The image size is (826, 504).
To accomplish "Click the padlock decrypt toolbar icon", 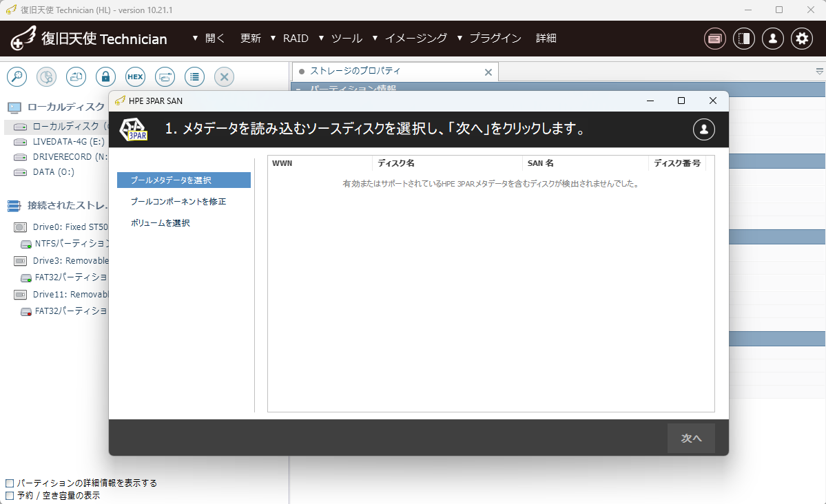I will tap(105, 77).
